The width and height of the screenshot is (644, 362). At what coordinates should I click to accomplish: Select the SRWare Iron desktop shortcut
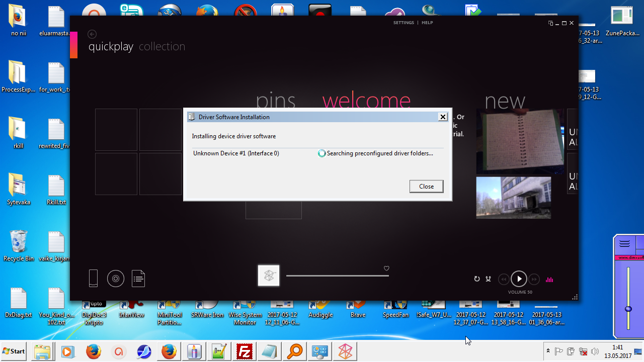[207, 308]
